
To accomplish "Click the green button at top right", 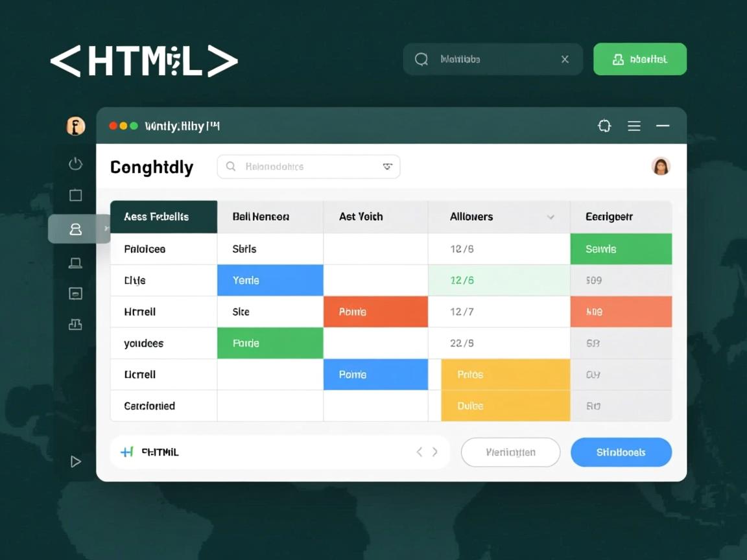I will pyautogui.click(x=639, y=60).
